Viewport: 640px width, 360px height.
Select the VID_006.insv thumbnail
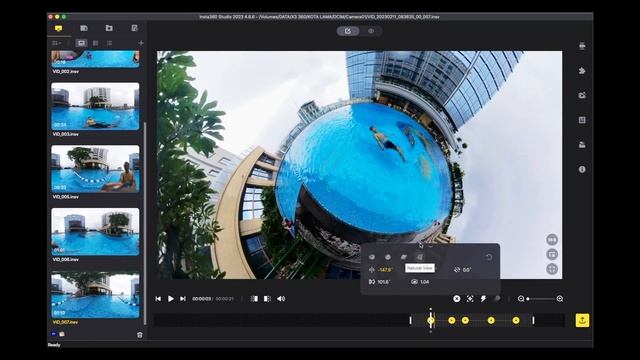95,231
